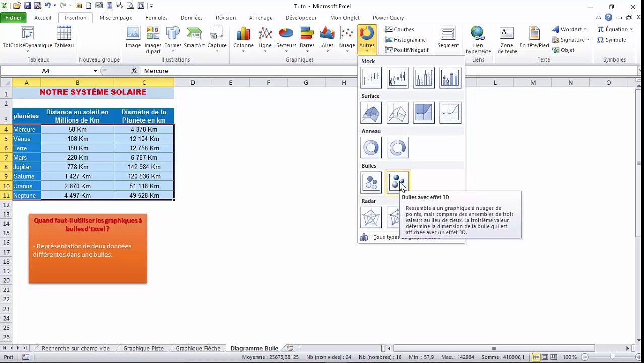644x363 pixels.
Task: Insert a Positif/Négatif sparkline
Action: pyautogui.click(x=407, y=50)
